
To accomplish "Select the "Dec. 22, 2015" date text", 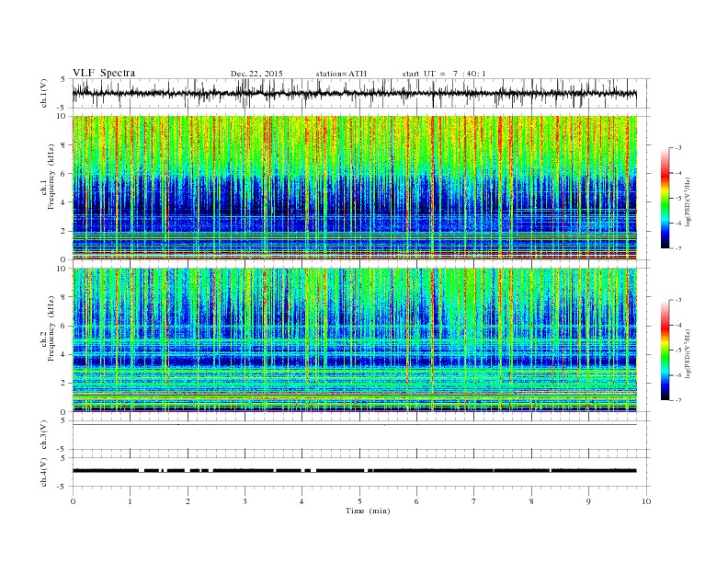I will (256, 74).
